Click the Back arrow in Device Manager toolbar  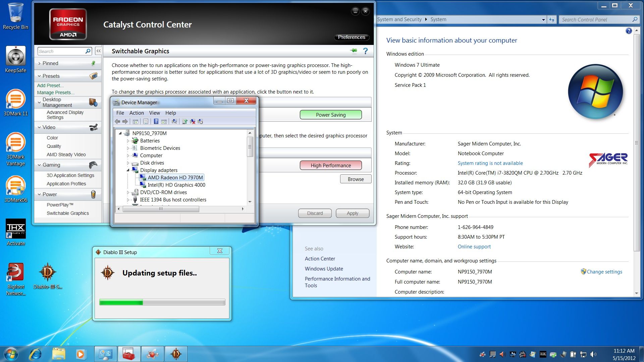click(x=117, y=122)
